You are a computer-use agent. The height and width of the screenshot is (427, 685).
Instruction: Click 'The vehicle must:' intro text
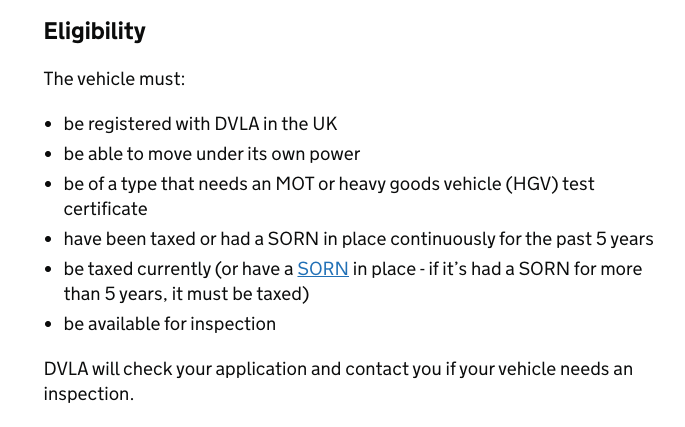[x=114, y=79]
